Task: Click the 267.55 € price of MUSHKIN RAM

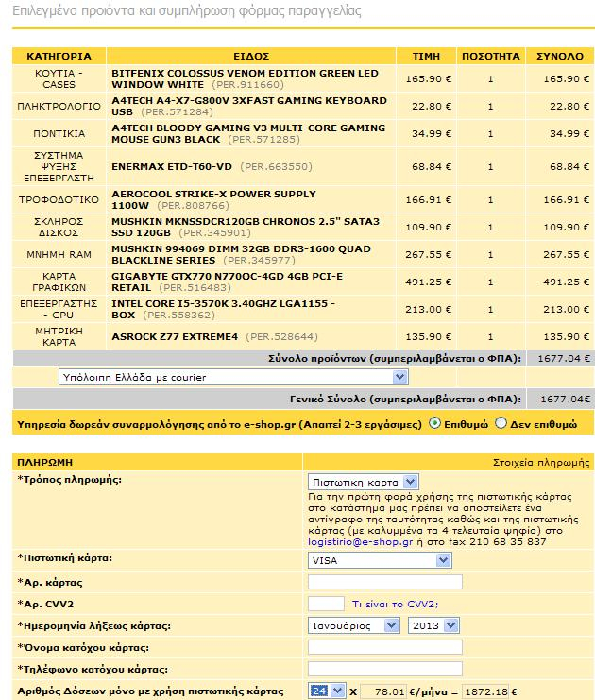Action: click(429, 254)
